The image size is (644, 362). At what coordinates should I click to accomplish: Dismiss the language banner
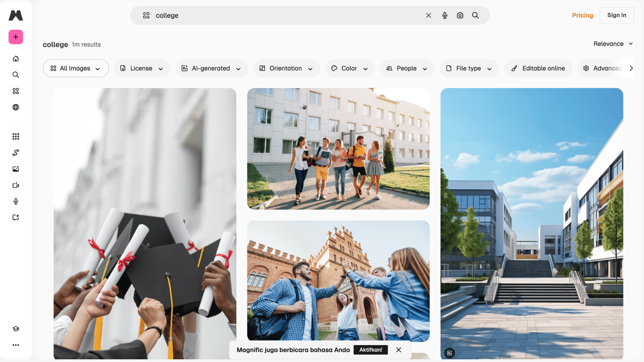[399, 350]
